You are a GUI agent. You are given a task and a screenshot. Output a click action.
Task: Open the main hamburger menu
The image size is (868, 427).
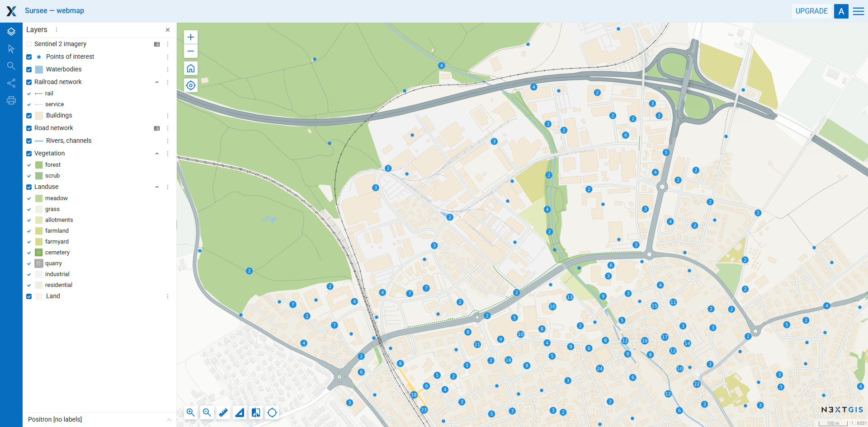coord(859,11)
